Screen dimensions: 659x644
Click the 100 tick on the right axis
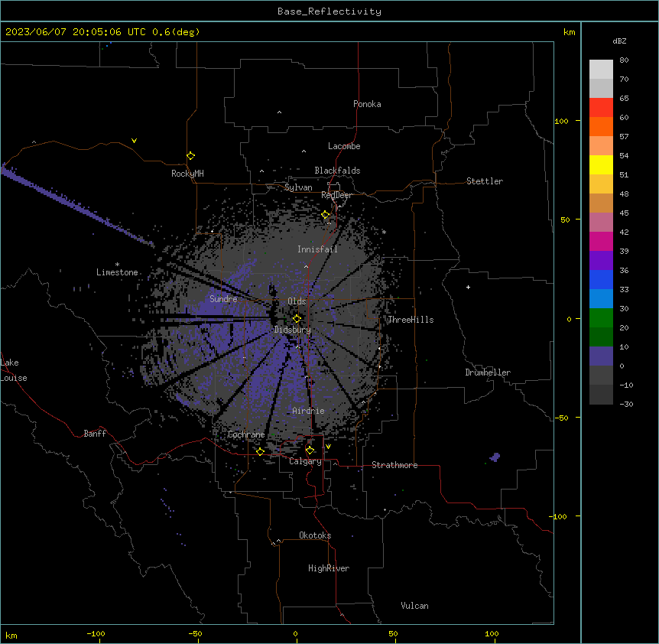coord(561,121)
